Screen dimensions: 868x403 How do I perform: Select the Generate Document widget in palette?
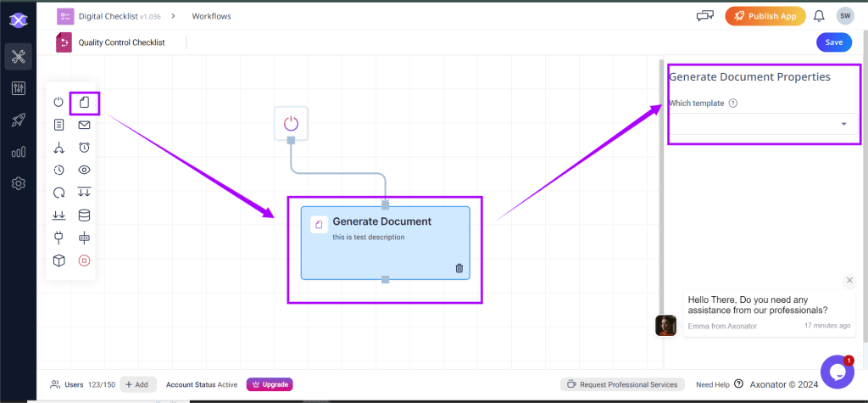[84, 103]
